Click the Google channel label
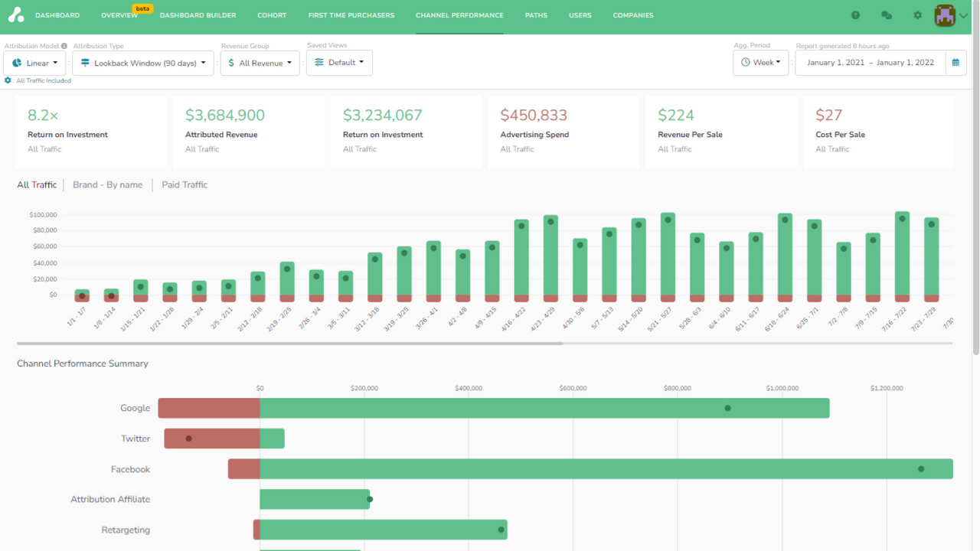Viewport: 980px width, 551px height. click(x=135, y=408)
